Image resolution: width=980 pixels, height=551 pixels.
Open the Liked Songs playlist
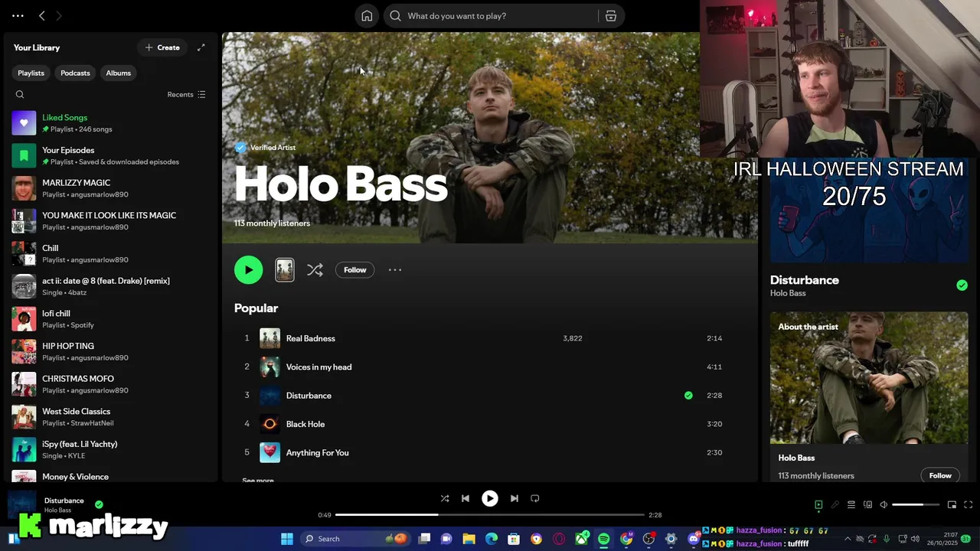[x=111, y=123]
